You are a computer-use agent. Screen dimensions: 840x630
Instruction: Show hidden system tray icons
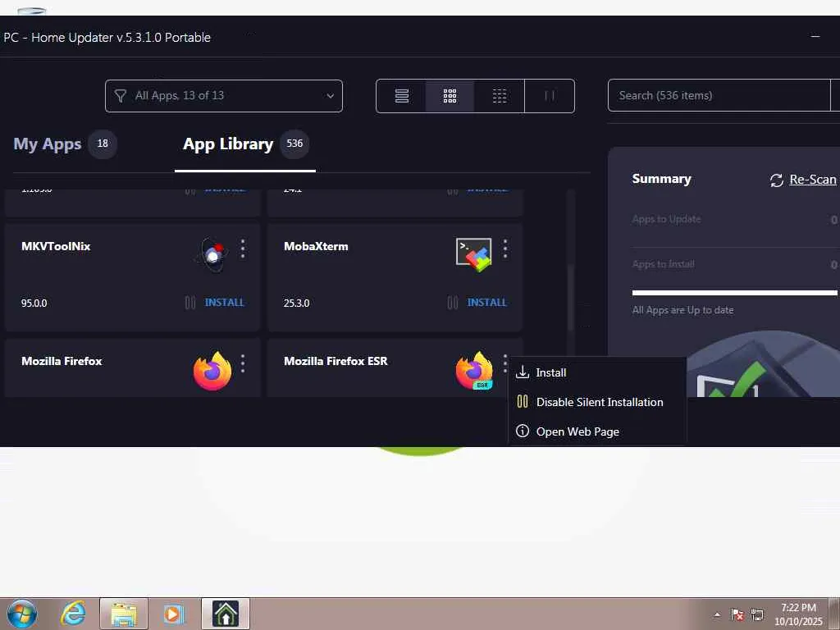pyautogui.click(x=717, y=614)
